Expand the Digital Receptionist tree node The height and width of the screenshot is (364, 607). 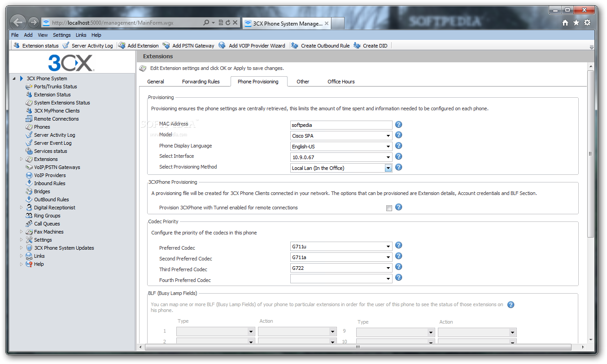click(21, 208)
